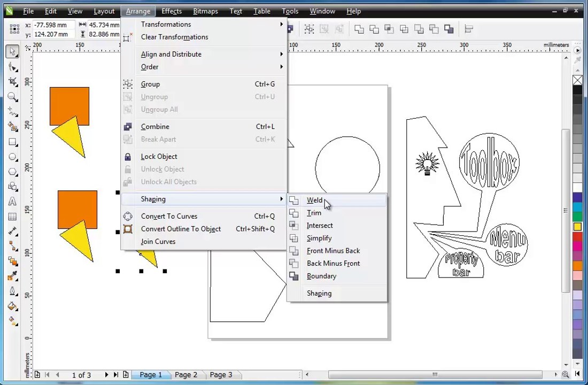Click the Simplify icon on the property bar
The image size is (588, 385).
click(404, 29)
